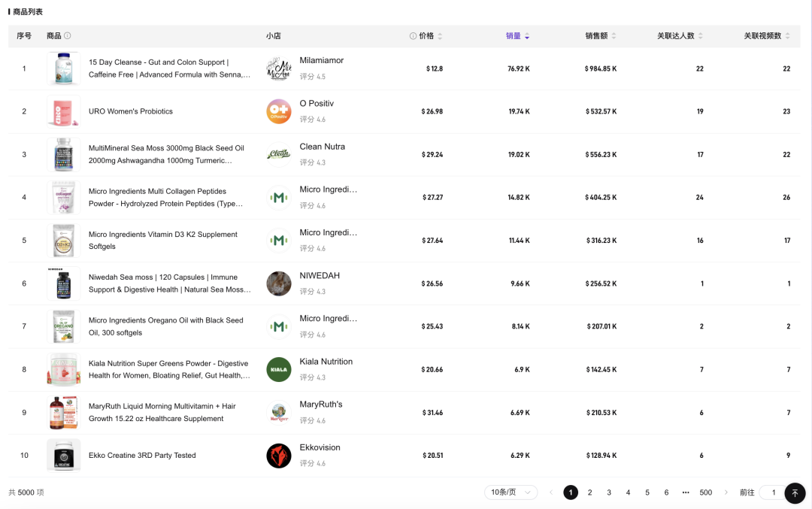Click the Ekkovision shop logo
Viewport: 812px width, 509px height.
click(279, 456)
